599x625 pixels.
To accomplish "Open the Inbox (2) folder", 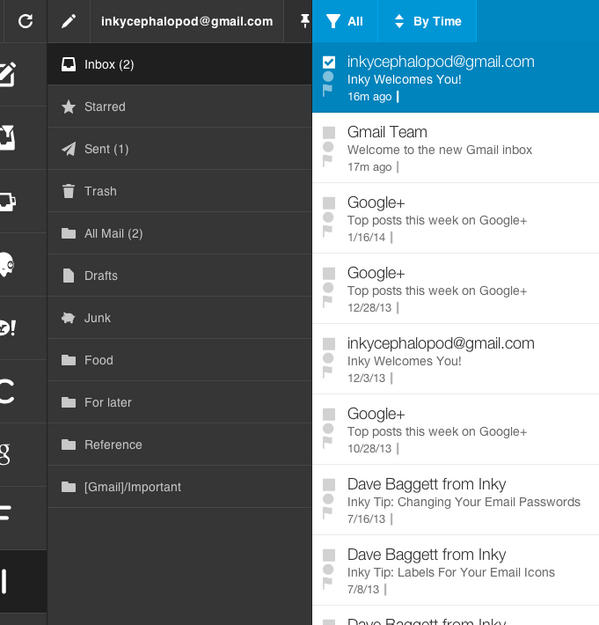I will (179, 64).
